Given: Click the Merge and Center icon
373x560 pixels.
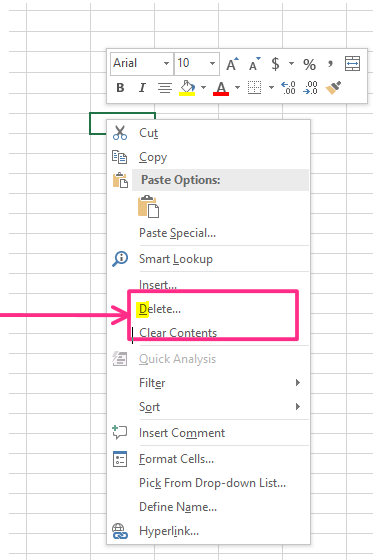Looking at the screenshot, I should (352, 64).
